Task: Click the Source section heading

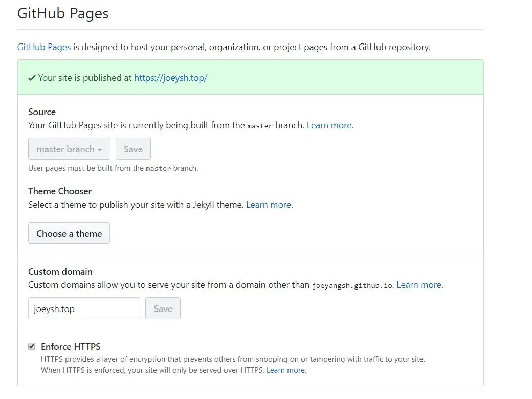Action: (42, 112)
